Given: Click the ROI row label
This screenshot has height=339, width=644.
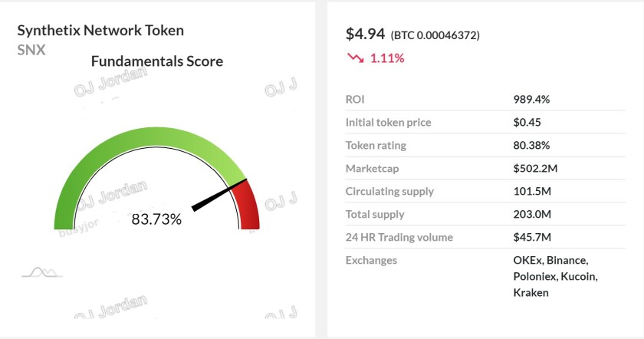Looking at the screenshot, I should coord(355,100).
